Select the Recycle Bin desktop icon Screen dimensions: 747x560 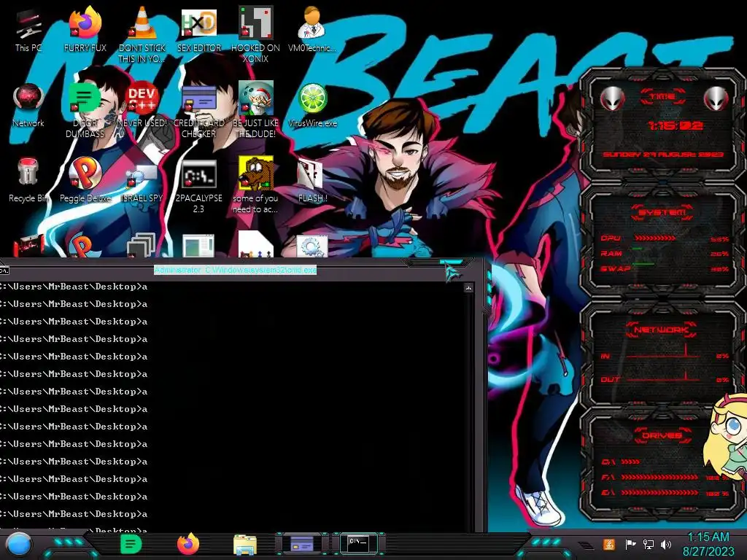pyautogui.click(x=28, y=180)
